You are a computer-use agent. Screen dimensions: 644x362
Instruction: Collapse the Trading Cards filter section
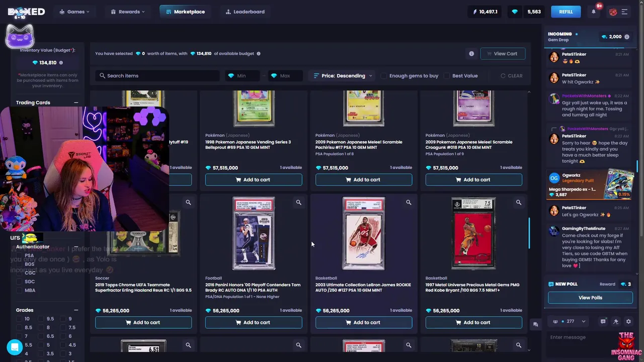coord(76,103)
